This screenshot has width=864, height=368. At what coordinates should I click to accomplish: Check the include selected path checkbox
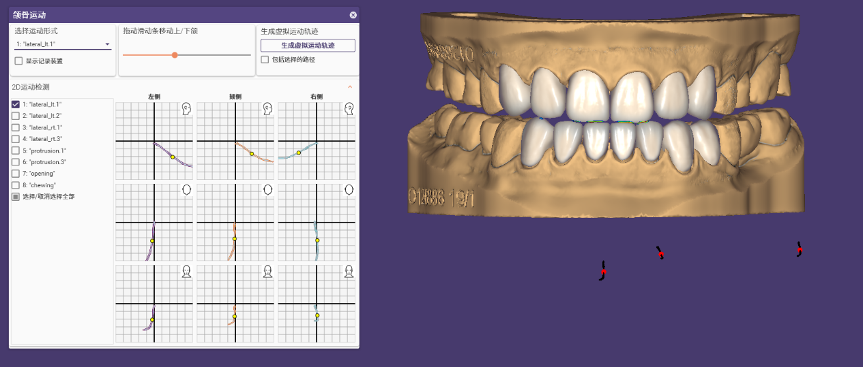(x=265, y=59)
